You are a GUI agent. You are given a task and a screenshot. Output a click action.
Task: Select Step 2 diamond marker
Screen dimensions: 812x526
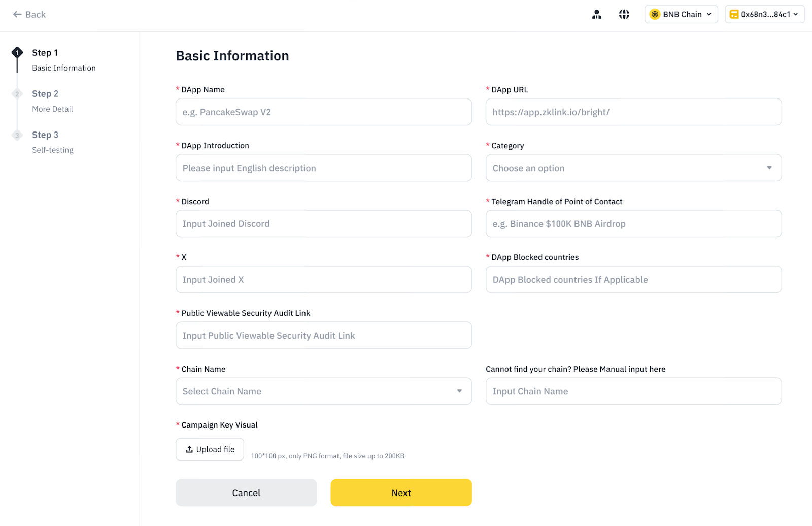tap(17, 94)
